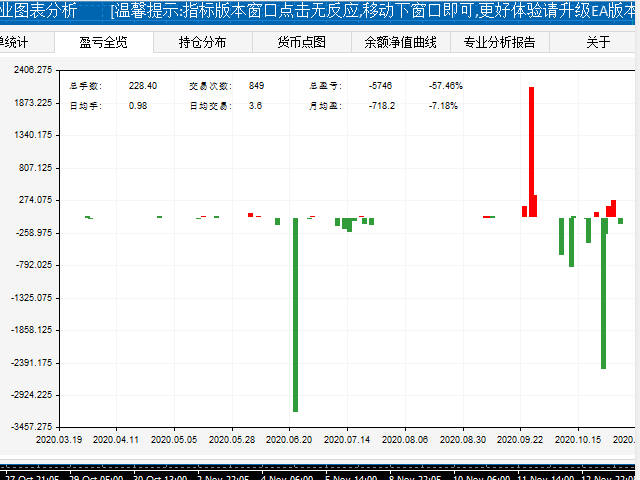Click the 月均盈 value -718.2
Viewport: 640px width, 480px height.
click(382, 106)
